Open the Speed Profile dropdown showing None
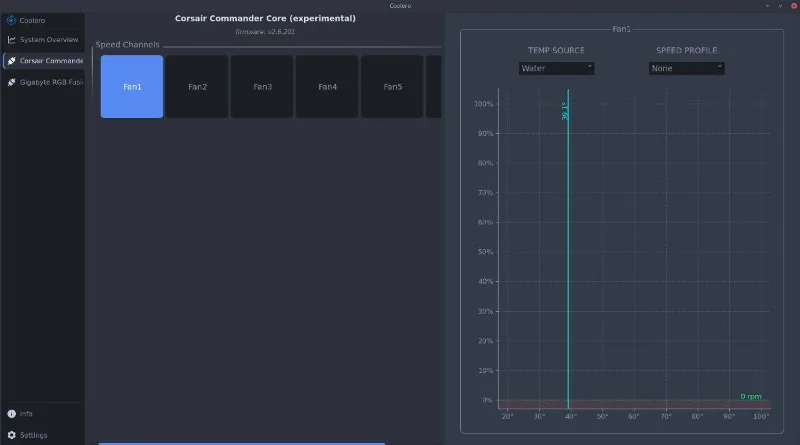Image resolution: width=800 pixels, height=445 pixels. click(x=686, y=68)
